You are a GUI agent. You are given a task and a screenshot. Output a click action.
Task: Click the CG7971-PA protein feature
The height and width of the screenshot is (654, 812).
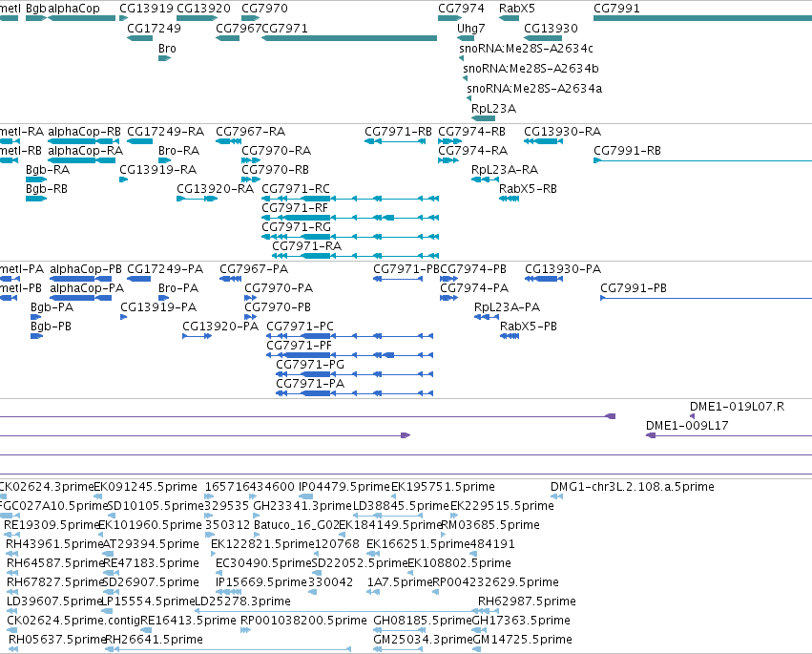(x=354, y=393)
